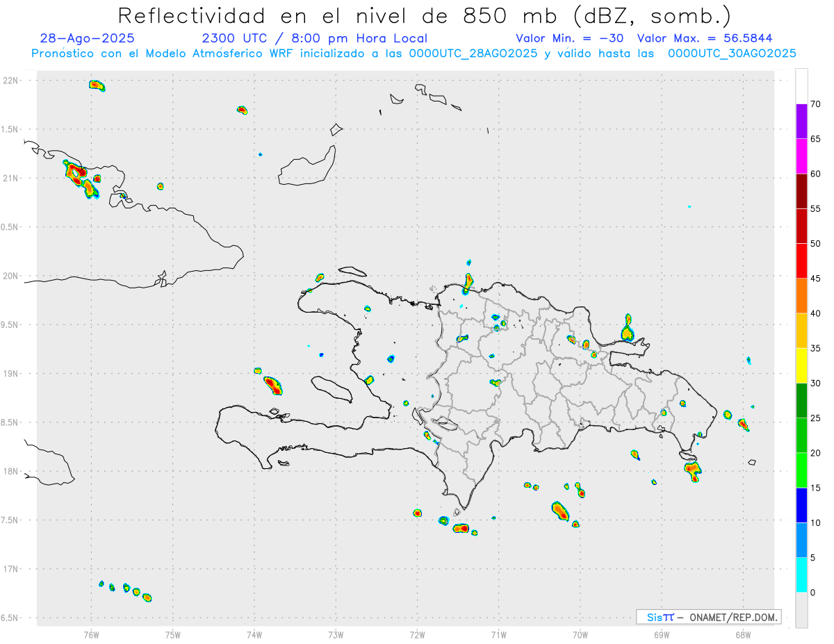The height and width of the screenshot is (644, 834).
Task: Click the '45' label on the color scale
Action: [815, 279]
